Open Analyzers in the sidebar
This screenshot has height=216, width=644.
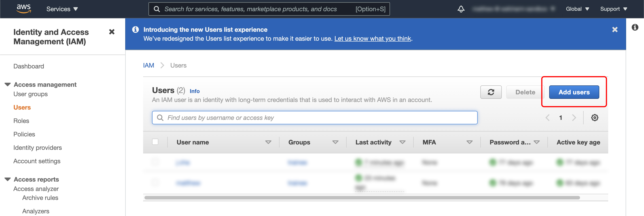36,211
